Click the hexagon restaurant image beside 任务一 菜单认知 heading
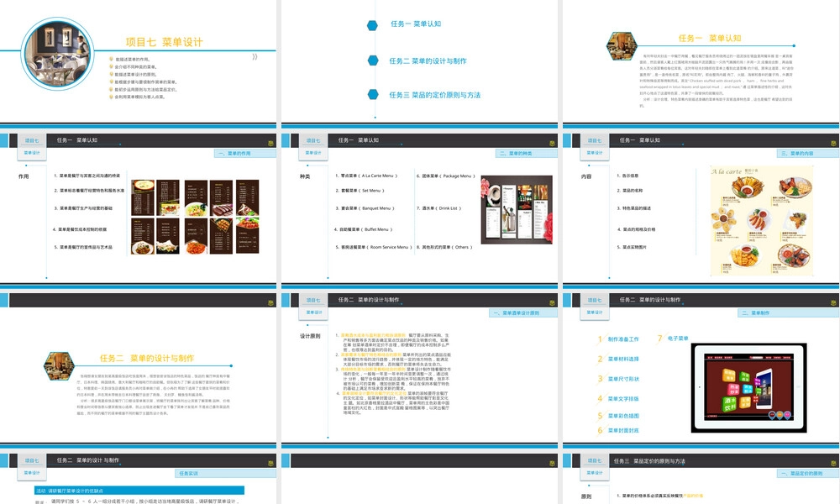The image size is (840, 504). 622,46
